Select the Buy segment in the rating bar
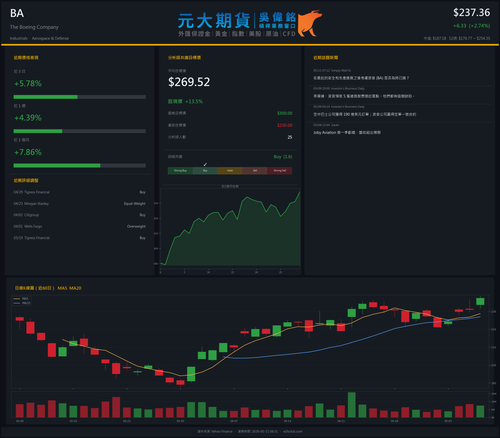The width and height of the screenshot is (500, 438). click(x=205, y=171)
